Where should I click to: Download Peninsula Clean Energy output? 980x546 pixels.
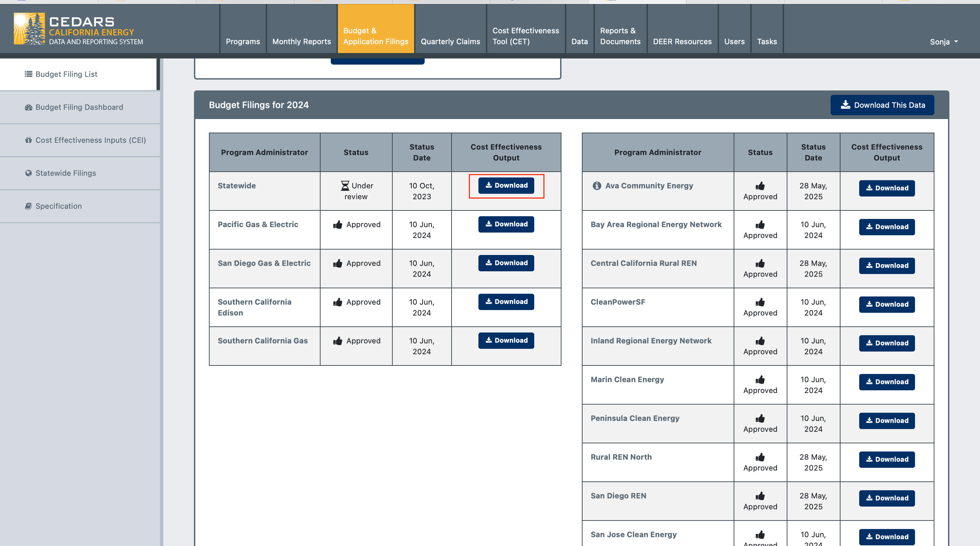point(887,421)
